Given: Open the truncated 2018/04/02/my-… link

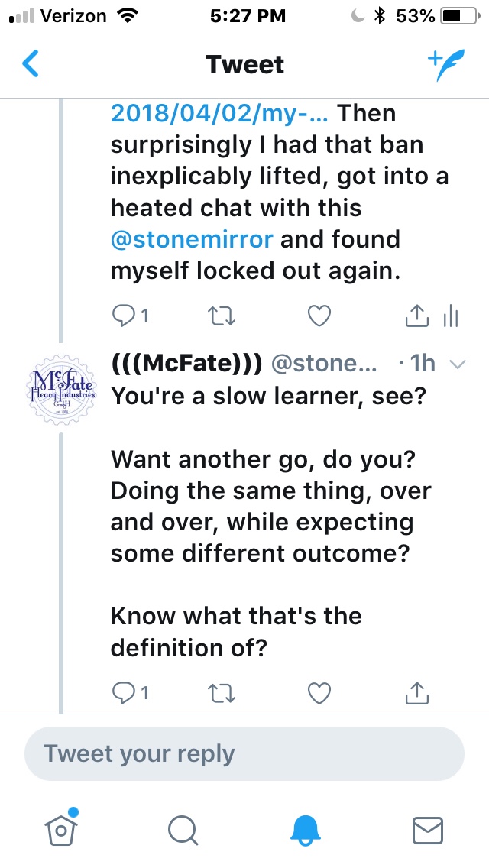Looking at the screenshot, I should (221, 113).
